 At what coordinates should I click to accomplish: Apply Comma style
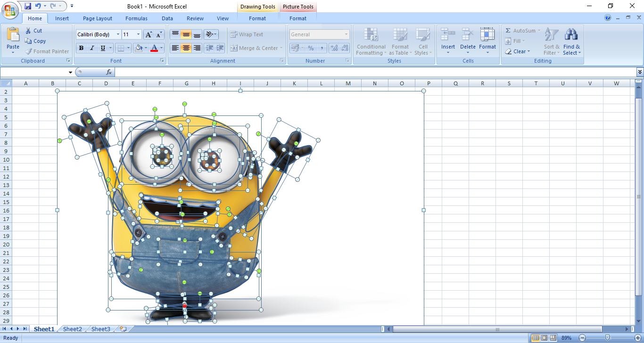322,48
